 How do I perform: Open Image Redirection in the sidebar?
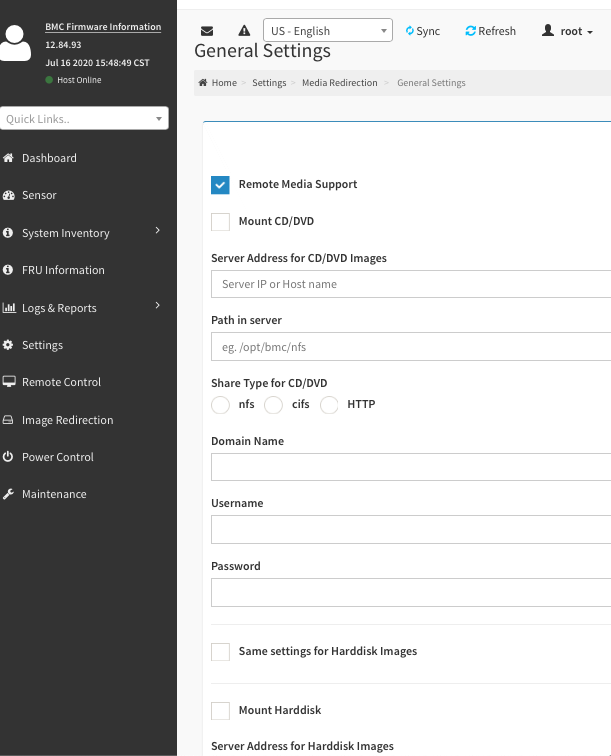pos(68,420)
